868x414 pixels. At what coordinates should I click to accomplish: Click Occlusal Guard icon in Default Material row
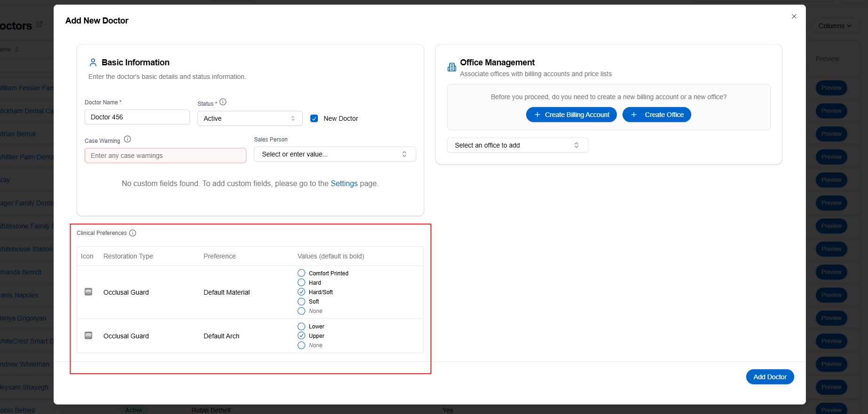pyautogui.click(x=88, y=292)
